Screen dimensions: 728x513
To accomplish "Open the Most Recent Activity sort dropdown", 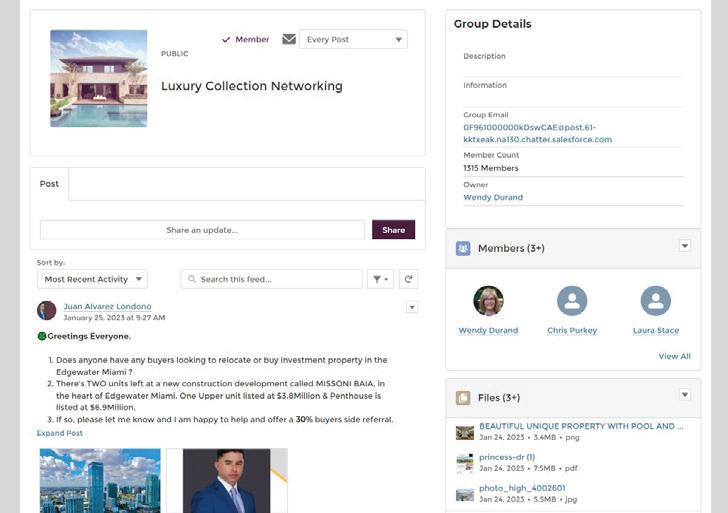I will coord(92,279).
